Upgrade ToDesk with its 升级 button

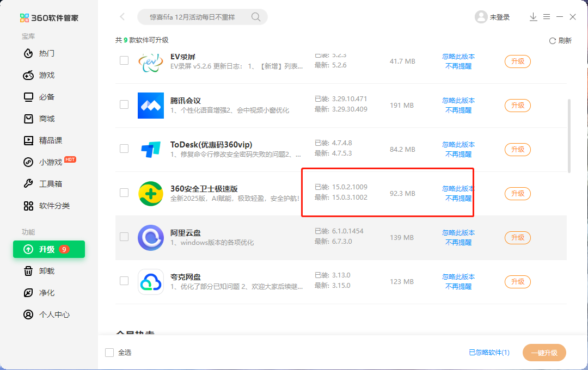tap(517, 149)
